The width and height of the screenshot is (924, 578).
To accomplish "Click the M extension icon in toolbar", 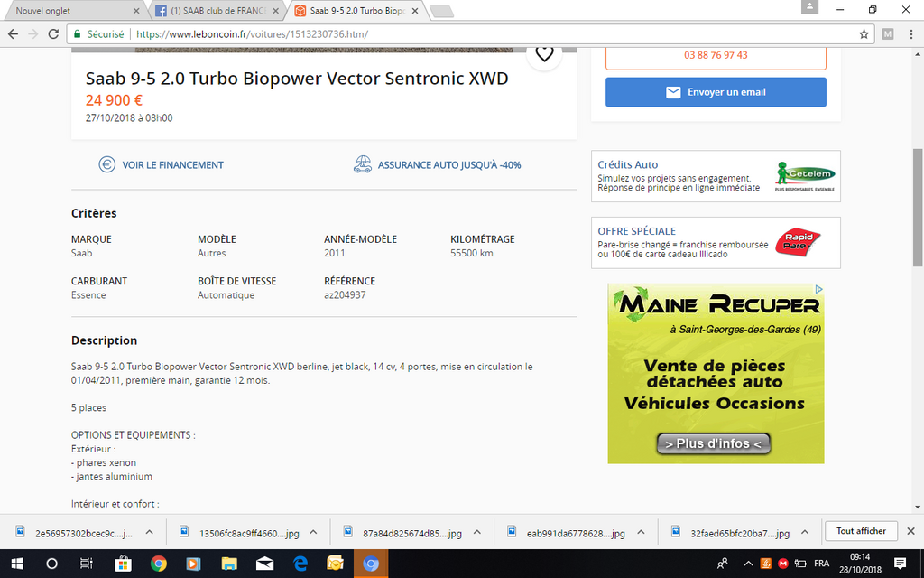I will 888,34.
